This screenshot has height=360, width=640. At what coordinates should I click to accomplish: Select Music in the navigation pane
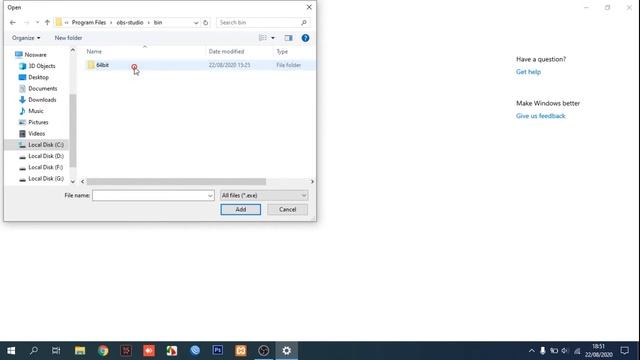pos(36,111)
